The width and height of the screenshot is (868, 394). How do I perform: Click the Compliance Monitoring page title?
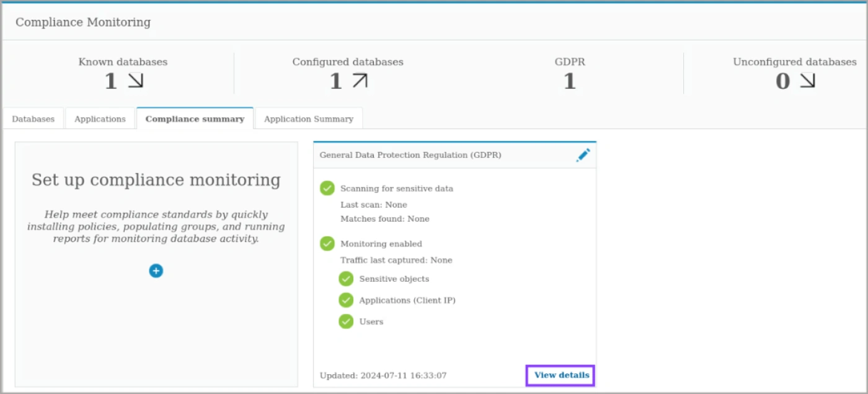pyautogui.click(x=83, y=22)
